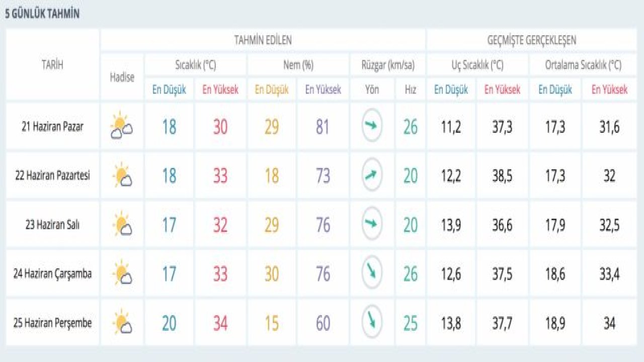Click wind direction arrow for 24 Haziran

coord(372,273)
